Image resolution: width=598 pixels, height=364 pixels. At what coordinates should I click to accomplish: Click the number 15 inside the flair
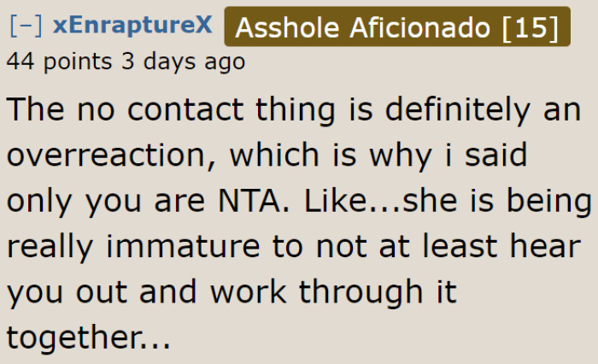click(x=530, y=28)
